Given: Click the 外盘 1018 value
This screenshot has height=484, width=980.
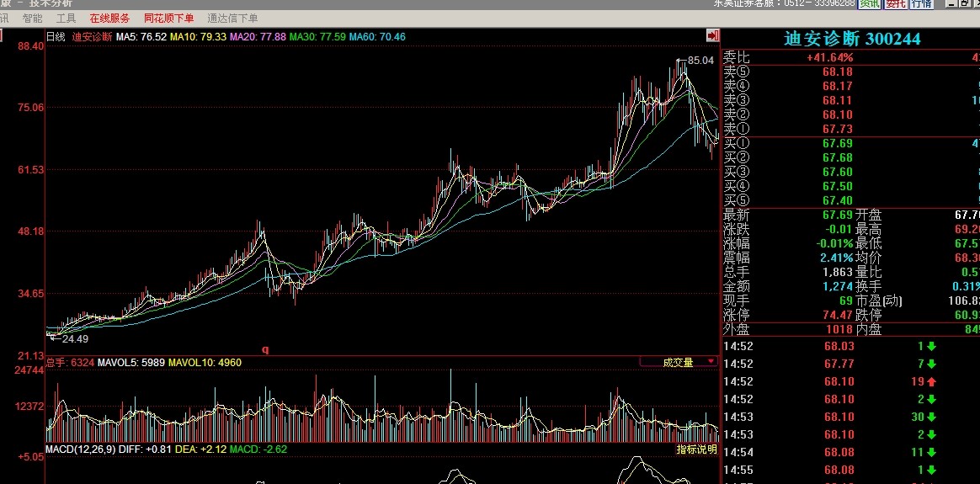Looking at the screenshot, I should [839, 330].
